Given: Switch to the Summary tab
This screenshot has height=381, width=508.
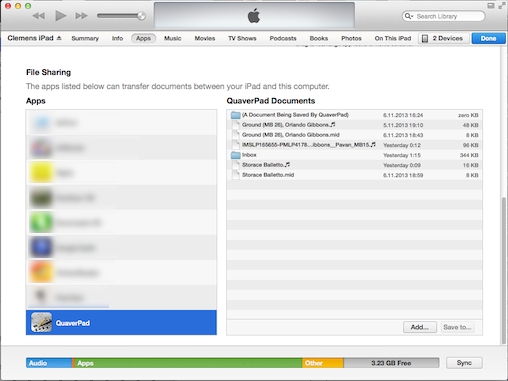Looking at the screenshot, I should pyautogui.click(x=85, y=38).
